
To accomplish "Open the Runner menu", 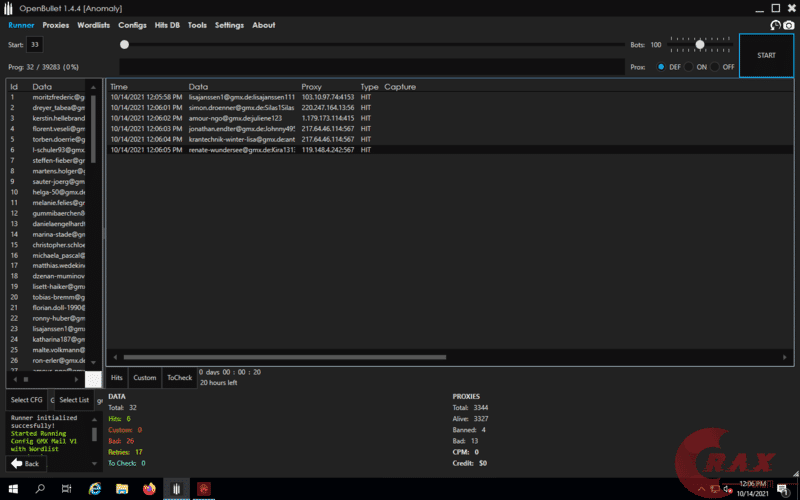I will (21, 25).
